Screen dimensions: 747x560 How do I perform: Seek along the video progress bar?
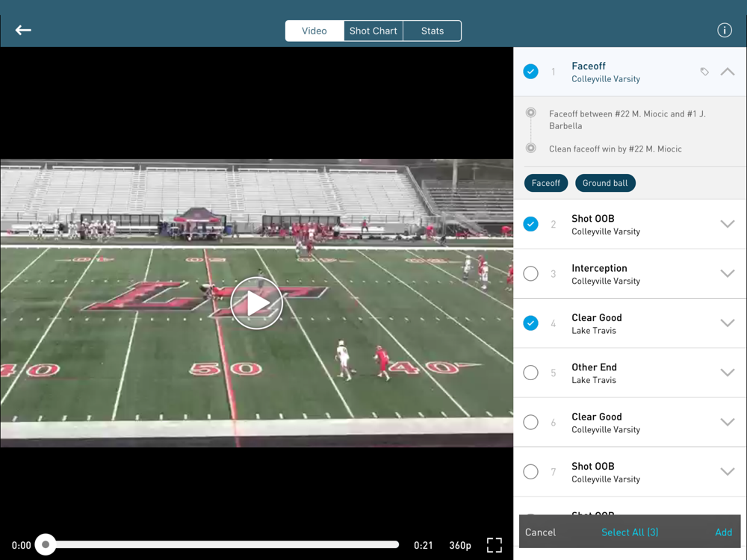(x=222, y=544)
